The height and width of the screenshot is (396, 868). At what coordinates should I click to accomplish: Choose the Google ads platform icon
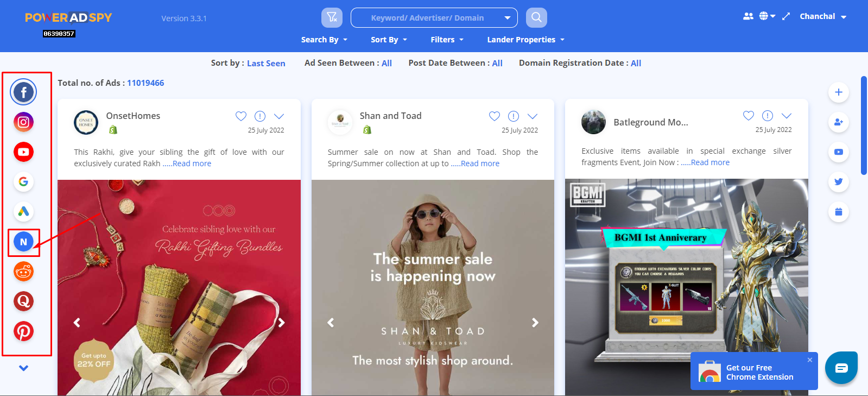(x=23, y=182)
